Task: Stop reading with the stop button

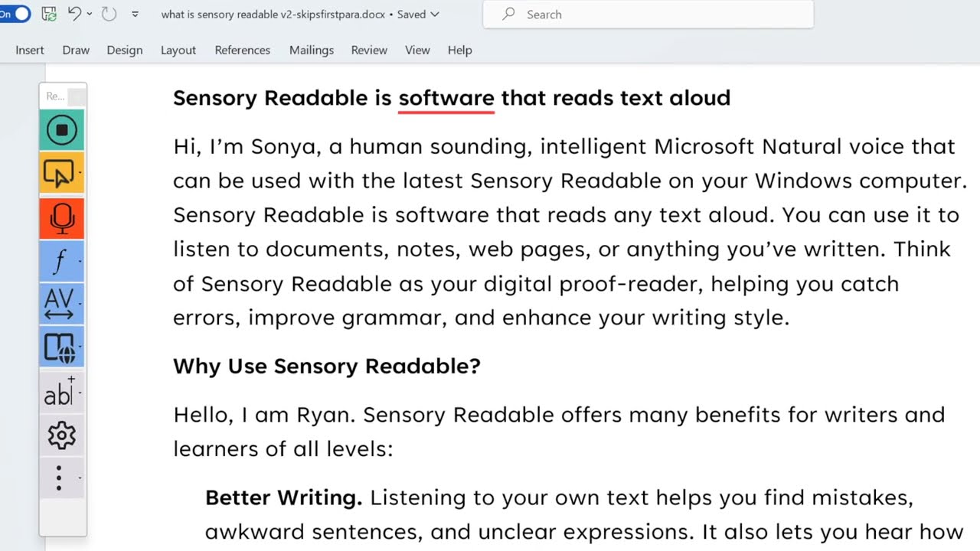Action: click(62, 130)
